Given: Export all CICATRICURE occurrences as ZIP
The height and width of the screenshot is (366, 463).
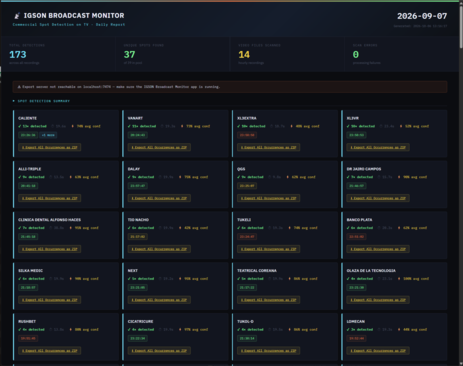Looking at the screenshot, I should pos(159,351).
